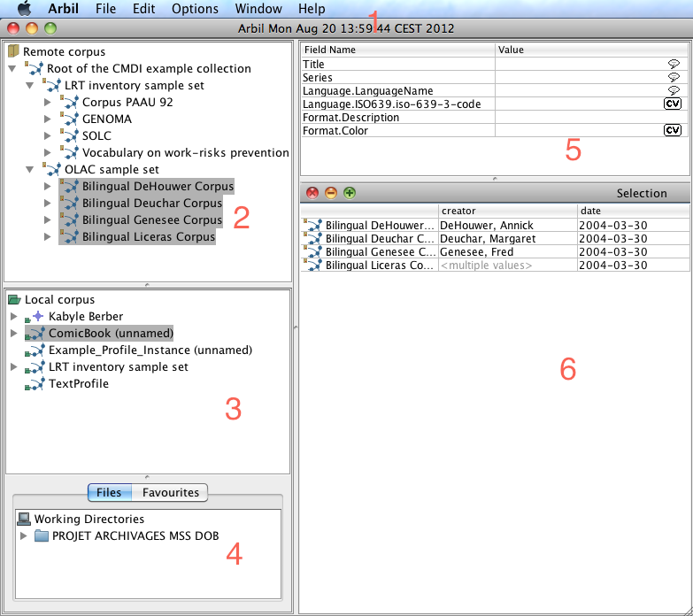
Task: Expand the Bilingual Genesee Corpus tree node
Action: (x=48, y=220)
